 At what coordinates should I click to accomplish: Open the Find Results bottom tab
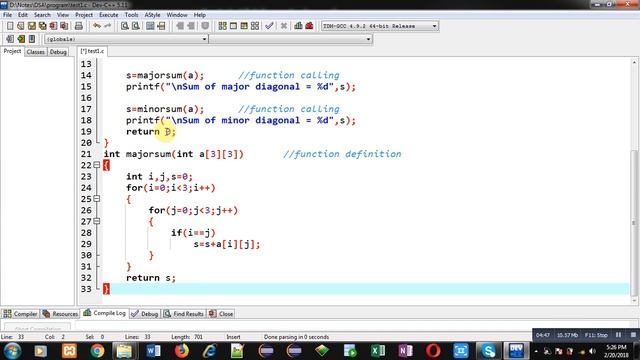point(184,314)
